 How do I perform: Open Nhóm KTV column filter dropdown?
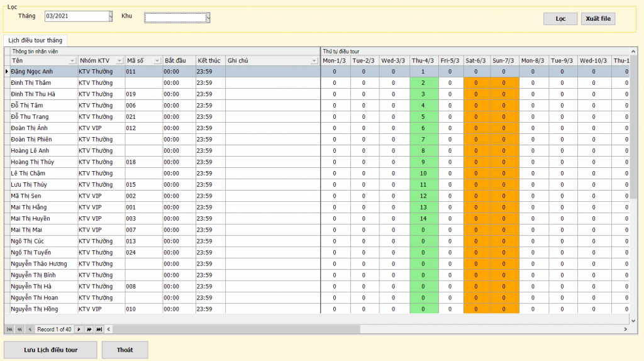[119, 61]
